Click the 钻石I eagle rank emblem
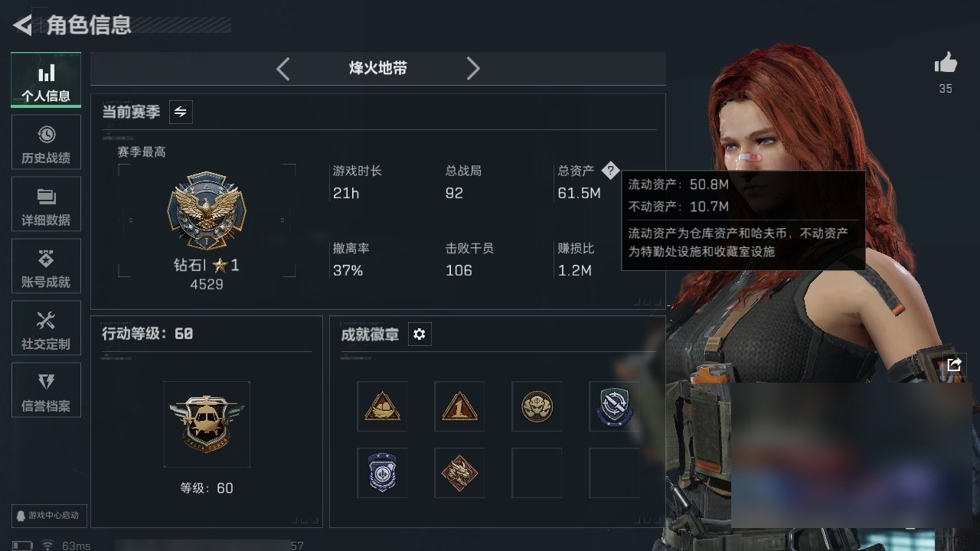This screenshot has height=551, width=980. point(206,210)
